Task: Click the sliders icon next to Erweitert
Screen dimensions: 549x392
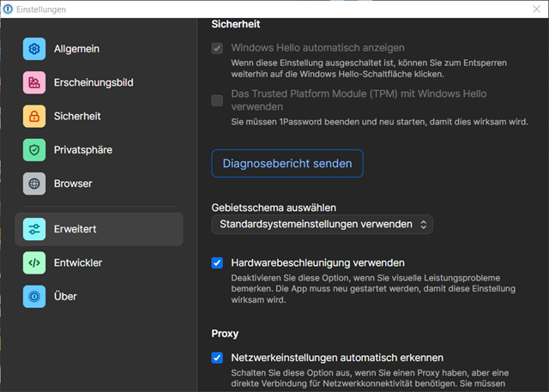Action: coord(34,229)
